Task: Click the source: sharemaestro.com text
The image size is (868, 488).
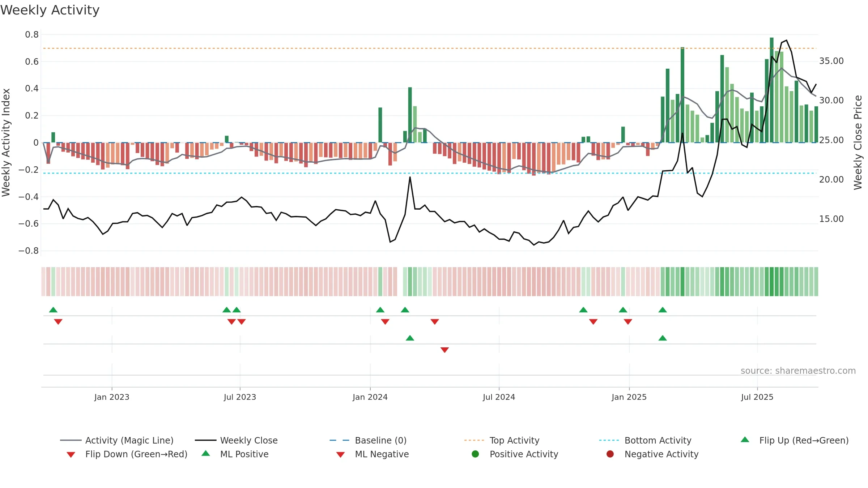Action: pyautogui.click(x=798, y=371)
